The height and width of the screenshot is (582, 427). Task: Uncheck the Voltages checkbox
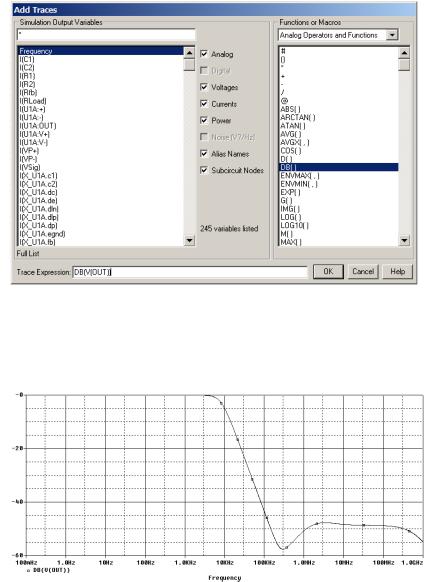(x=204, y=87)
